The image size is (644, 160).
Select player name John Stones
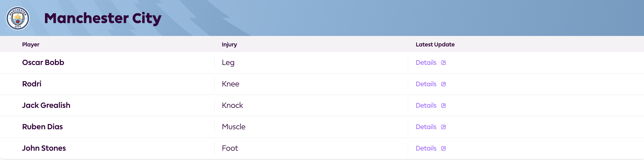tap(44, 148)
